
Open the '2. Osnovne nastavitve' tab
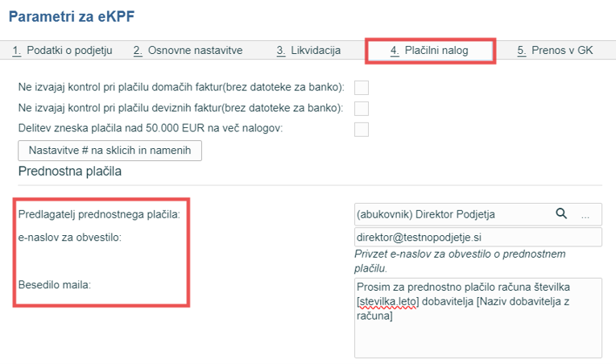click(x=188, y=50)
